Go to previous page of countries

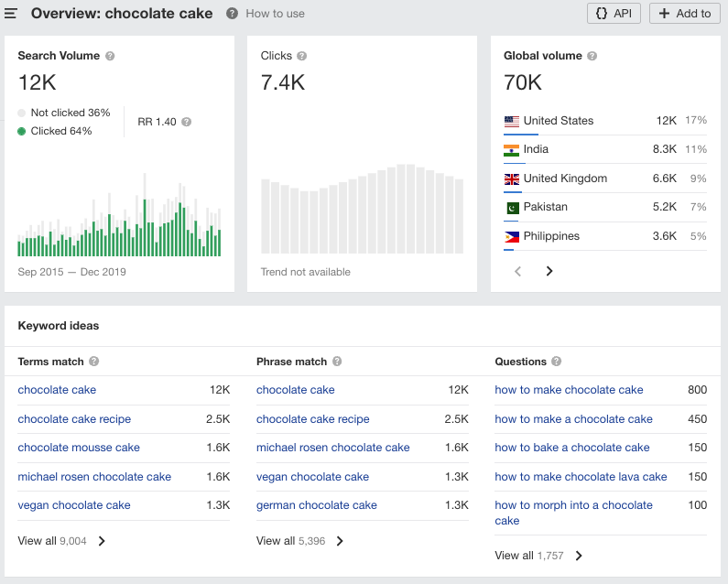[517, 271]
